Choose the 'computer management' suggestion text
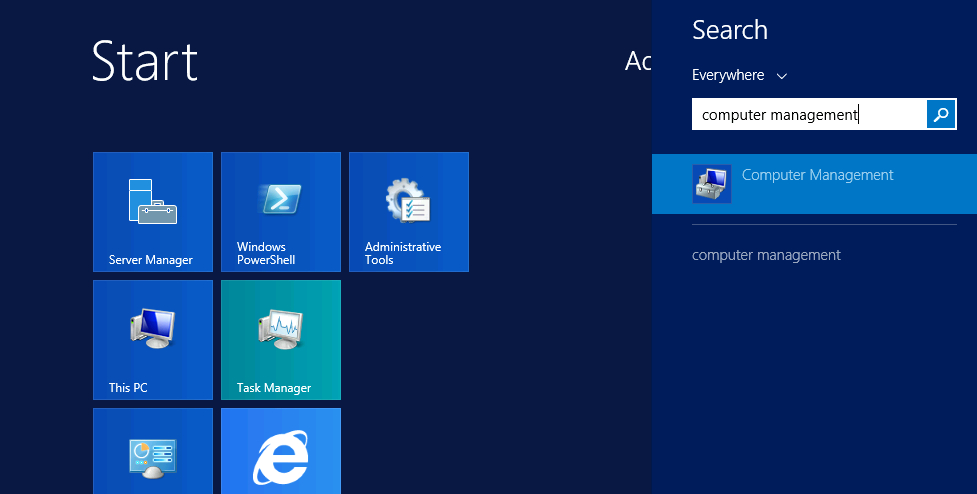Image resolution: width=977 pixels, height=494 pixels. tap(766, 255)
